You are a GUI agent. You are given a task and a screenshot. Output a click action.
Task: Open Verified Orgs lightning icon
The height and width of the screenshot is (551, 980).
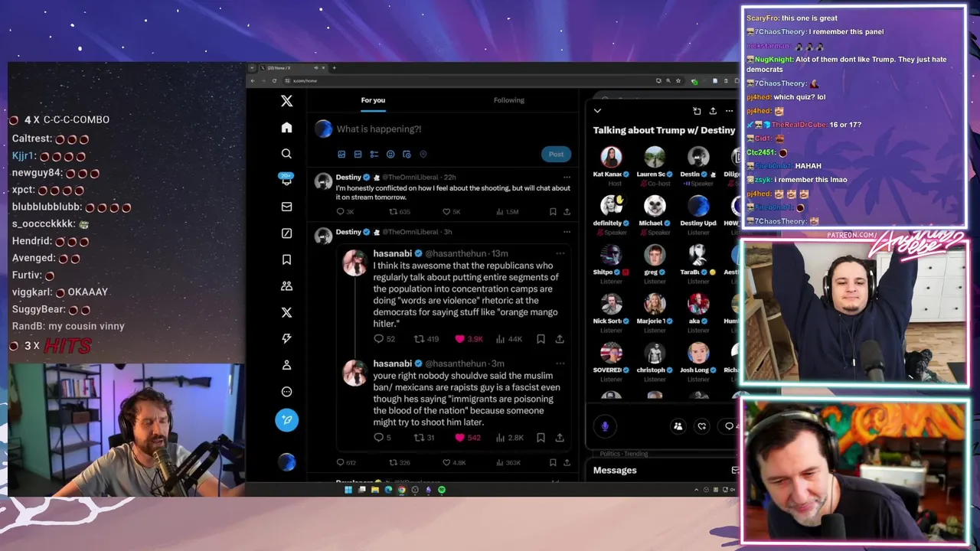286,338
